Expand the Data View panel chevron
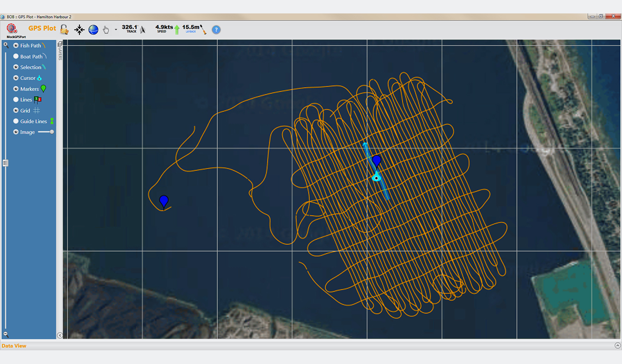This screenshot has height=364, width=622. [x=617, y=345]
